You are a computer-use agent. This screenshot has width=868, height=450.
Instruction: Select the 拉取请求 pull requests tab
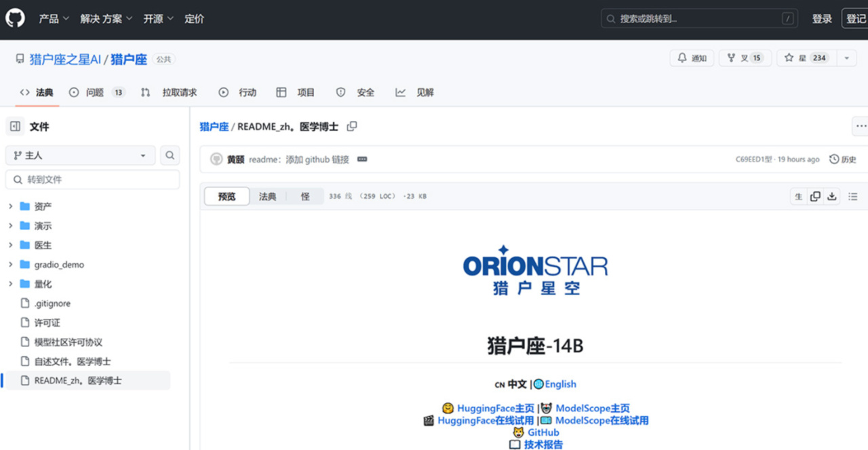tap(169, 92)
